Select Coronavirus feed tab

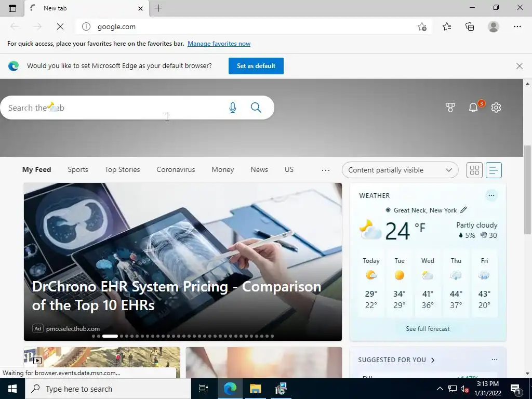tap(176, 169)
